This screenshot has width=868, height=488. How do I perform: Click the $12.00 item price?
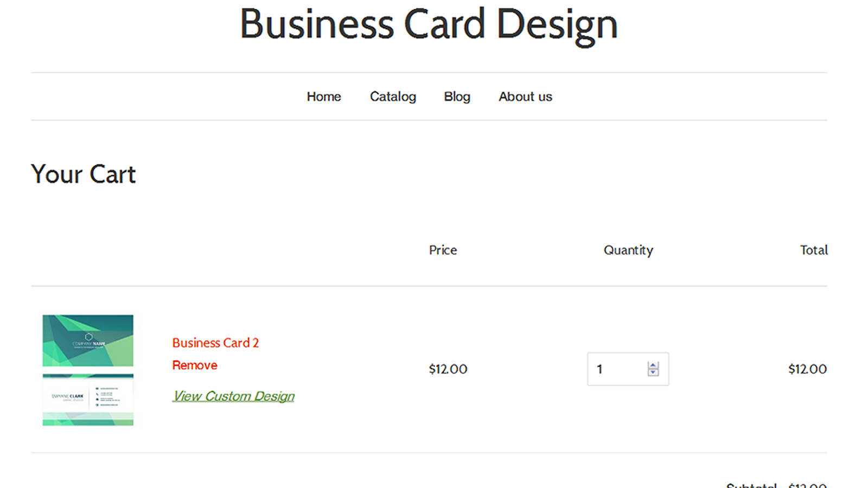coord(448,369)
